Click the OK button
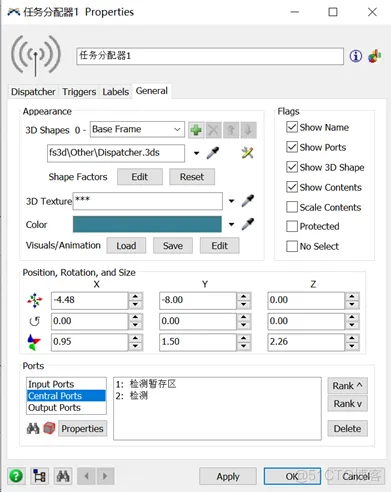Screen dimensions: 391x492 pyautogui.click(x=292, y=476)
